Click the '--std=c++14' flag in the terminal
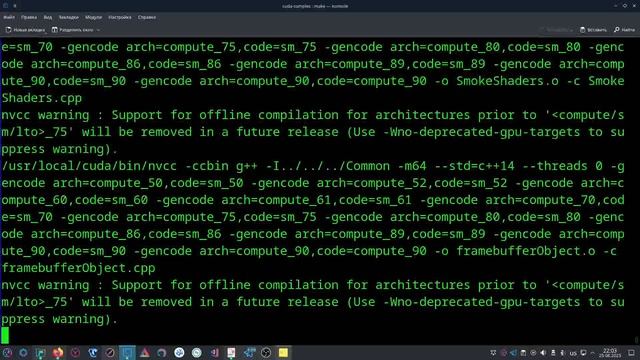The height and width of the screenshot is (360, 640). click(x=474, y=166)
